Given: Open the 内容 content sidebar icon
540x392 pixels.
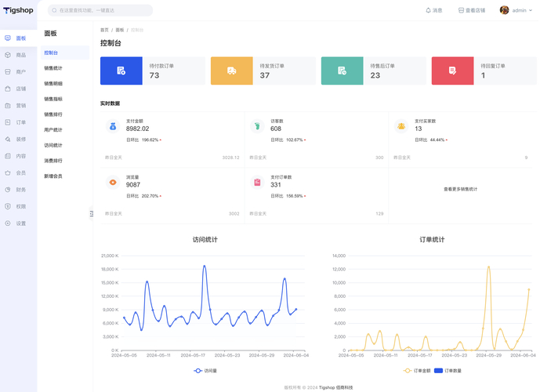Looking at the screenshot, I should [8, 156].
